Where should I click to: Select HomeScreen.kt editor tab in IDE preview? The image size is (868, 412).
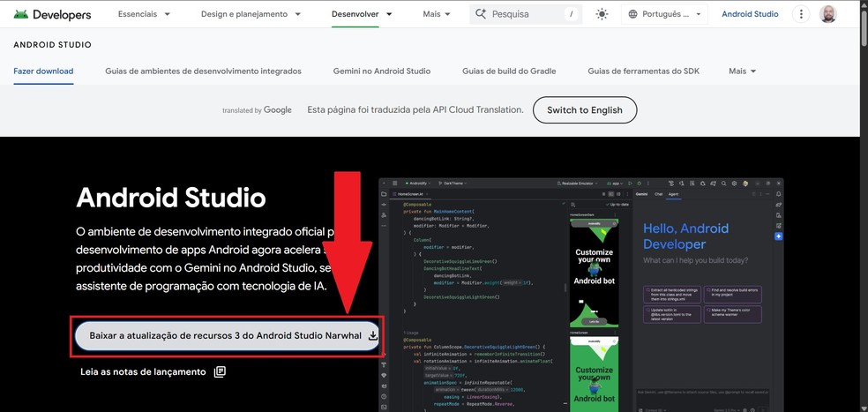(x=411, y=194)
